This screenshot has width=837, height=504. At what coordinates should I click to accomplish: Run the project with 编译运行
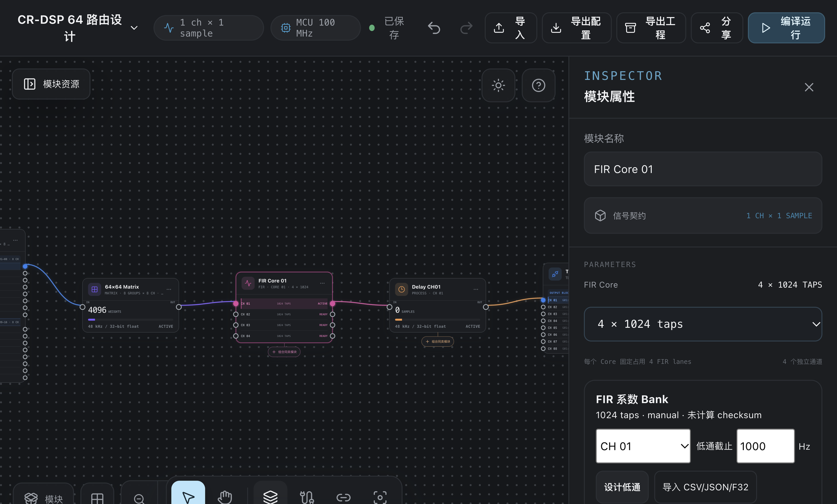pos(786,28)
